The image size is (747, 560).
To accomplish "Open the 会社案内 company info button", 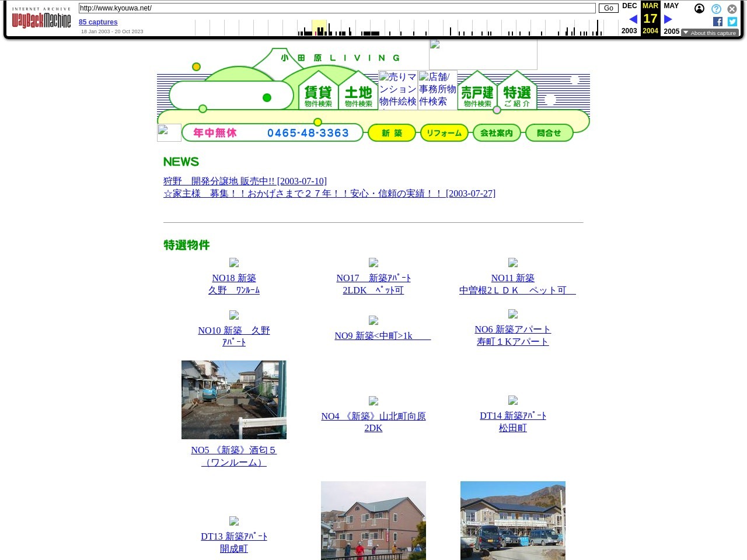I will [x=497, y=133].
